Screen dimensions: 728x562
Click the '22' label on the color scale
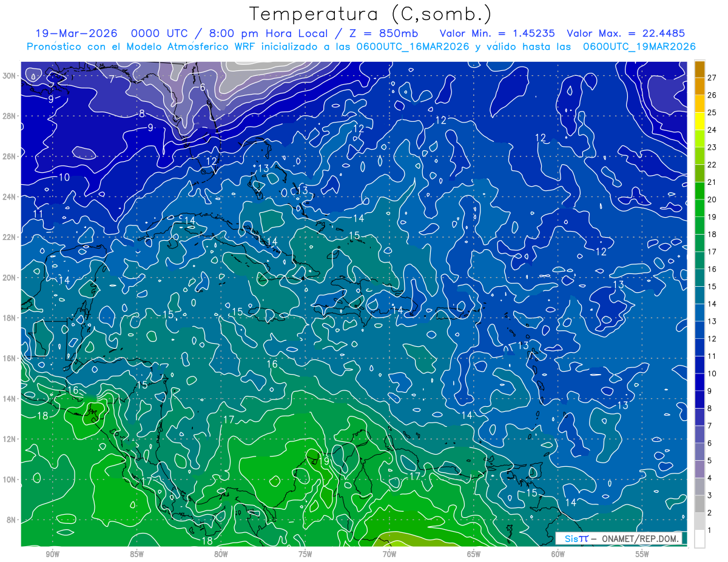(x=712, y=164)
